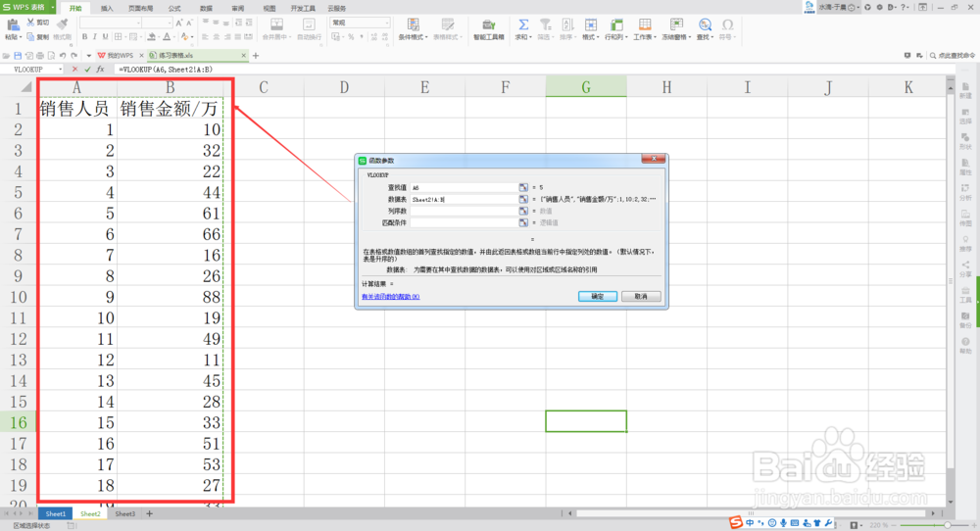The height and width of the screenshot is (531, 980).
Task: Click the Rows and Columns (行和列) icon
Action: [616, 24]
